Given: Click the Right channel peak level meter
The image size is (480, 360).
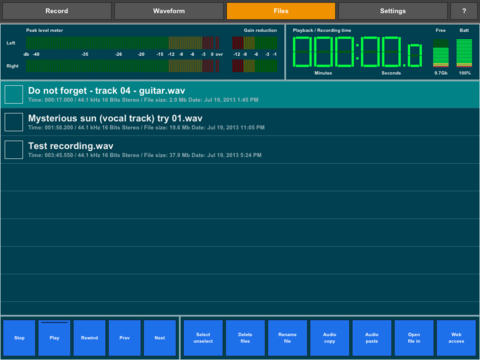Looking at the screenshot, I should coord(123,66).
